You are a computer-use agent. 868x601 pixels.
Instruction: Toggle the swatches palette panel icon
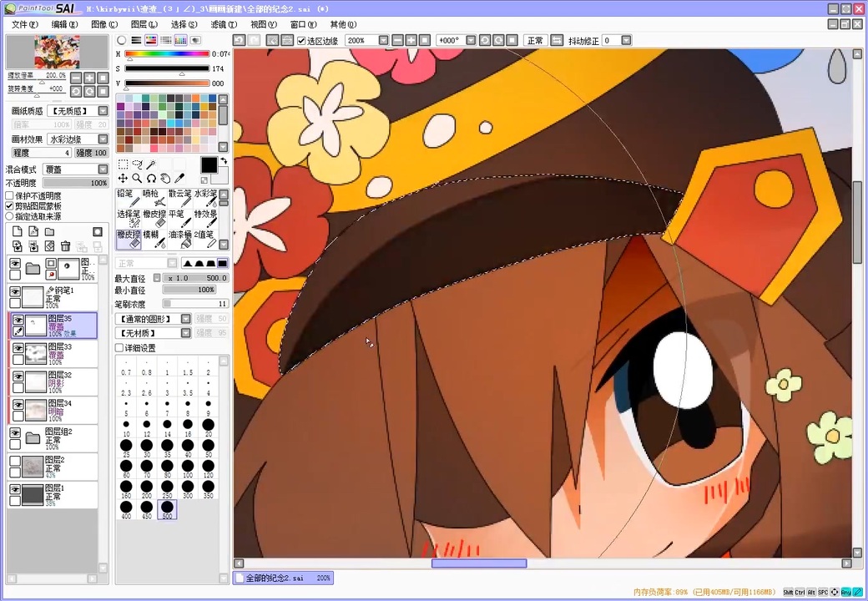coord(180,40)
